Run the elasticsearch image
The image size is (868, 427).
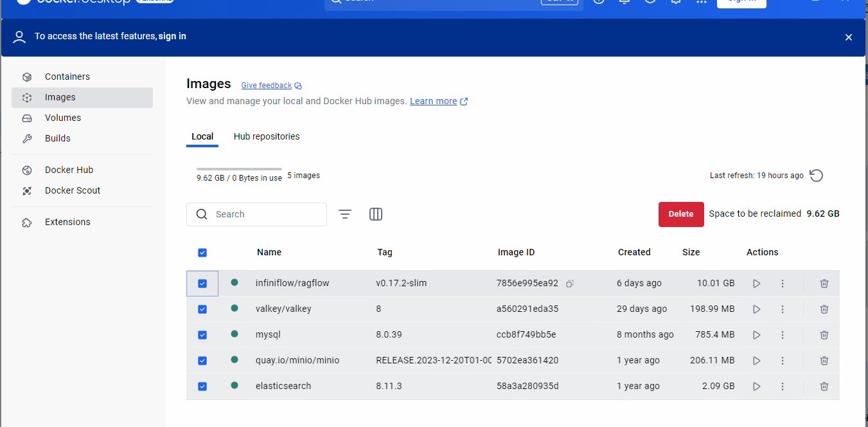click(756, 386)
